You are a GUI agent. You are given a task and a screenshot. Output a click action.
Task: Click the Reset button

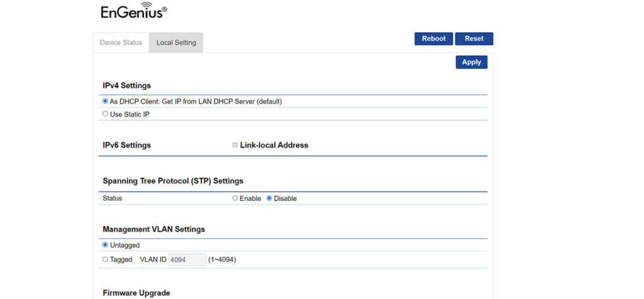474,39
